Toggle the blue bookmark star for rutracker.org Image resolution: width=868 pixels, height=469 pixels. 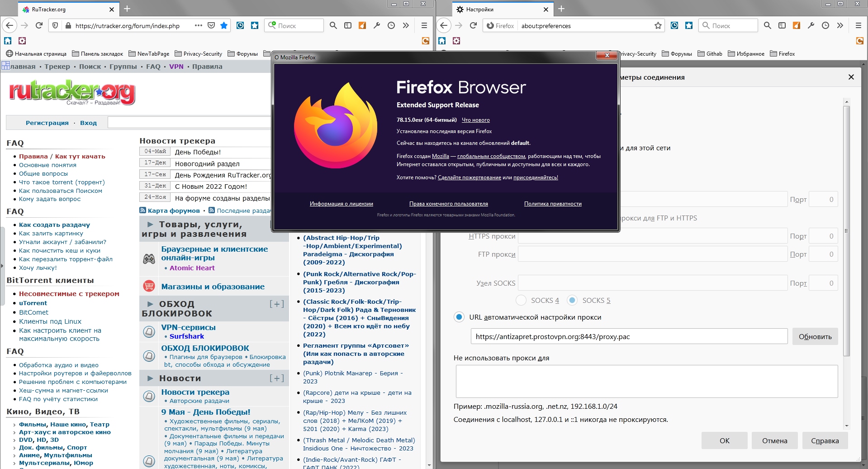[x=224, y=26]
